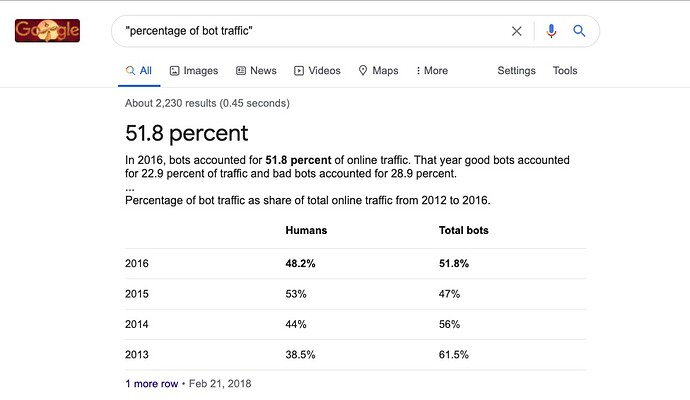Select the Maps pin icon
690x400 pixels.
point(363,70)
